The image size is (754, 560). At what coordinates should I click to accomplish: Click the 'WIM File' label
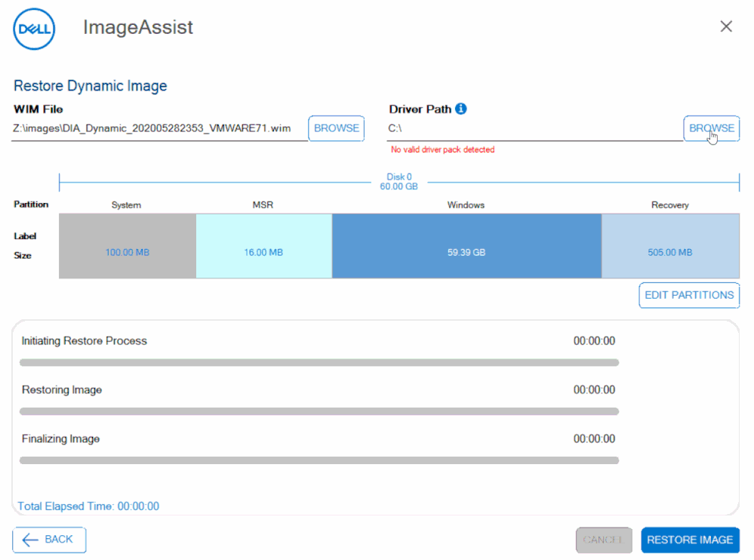[38, 109]
